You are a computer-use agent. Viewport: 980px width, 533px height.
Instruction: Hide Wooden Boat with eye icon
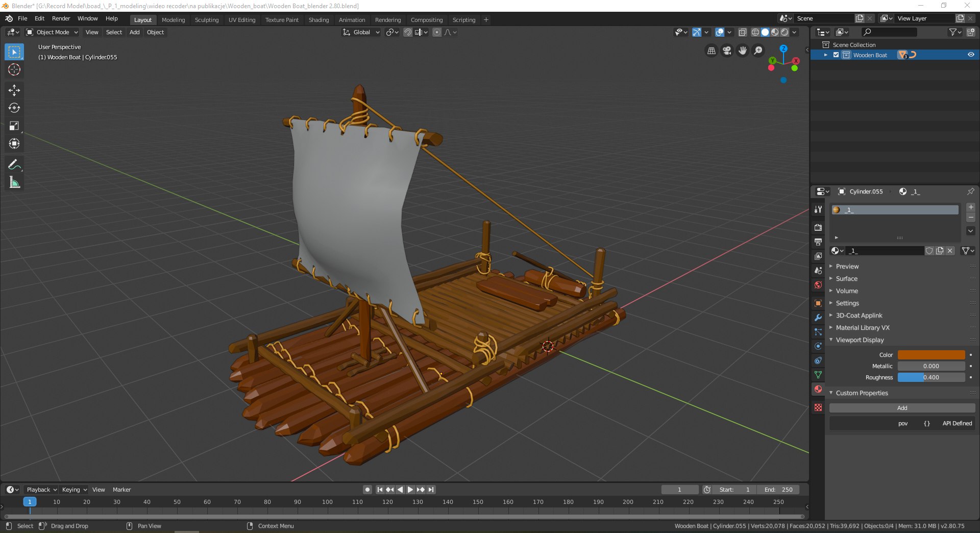pyautogui.click(x=971, y=55)
